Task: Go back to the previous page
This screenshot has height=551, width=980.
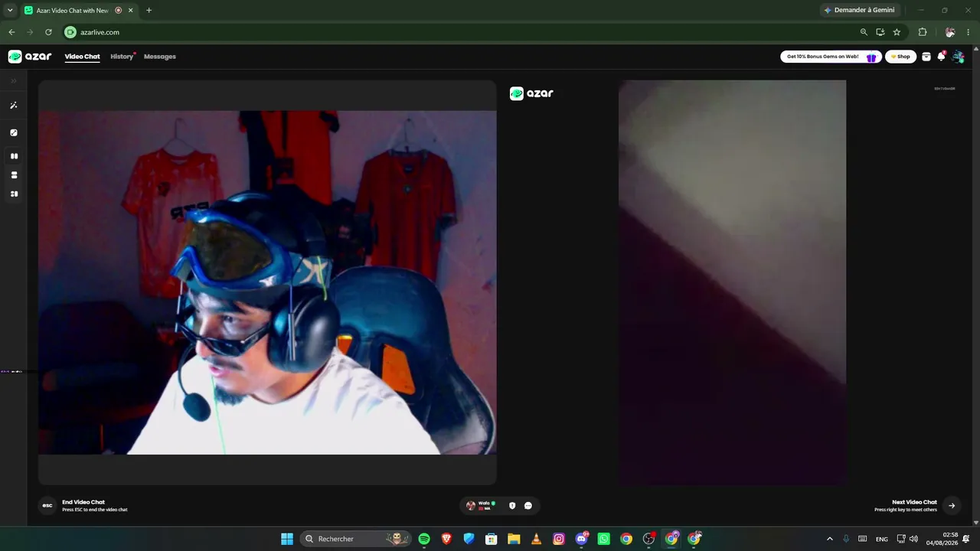Action: pos(11,32)
